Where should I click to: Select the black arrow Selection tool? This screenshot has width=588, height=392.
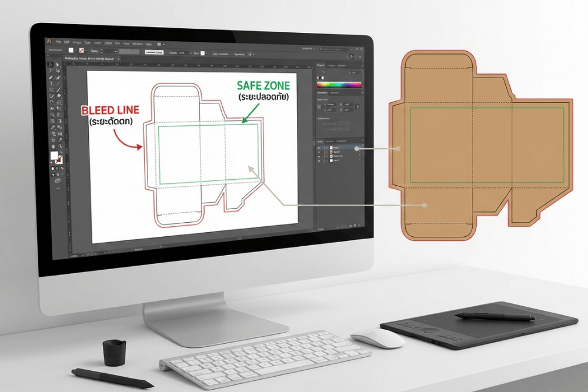[x=50, y=64]
